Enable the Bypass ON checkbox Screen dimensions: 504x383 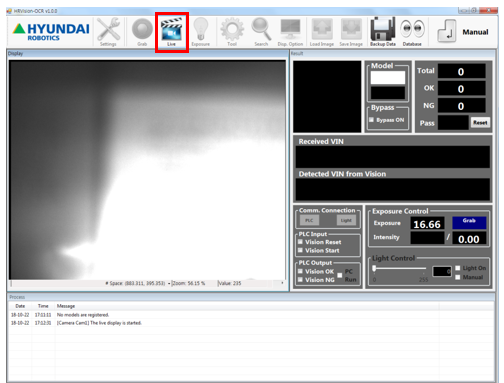click(x=371, y=120)
